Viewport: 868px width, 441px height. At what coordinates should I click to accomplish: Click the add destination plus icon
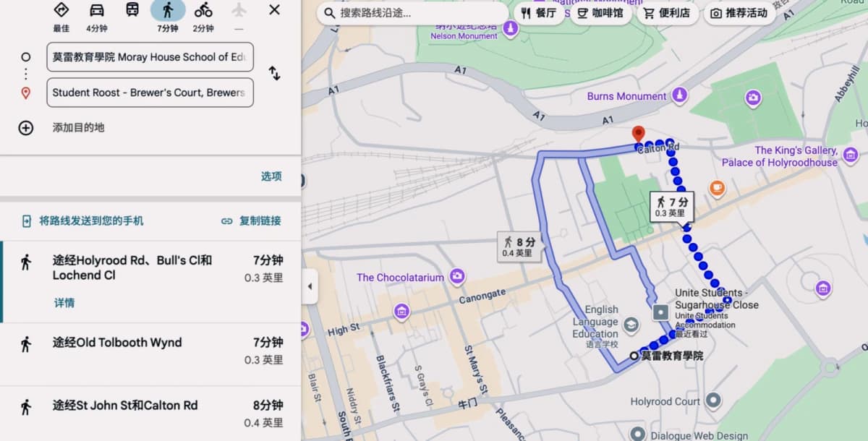point(26,128)
